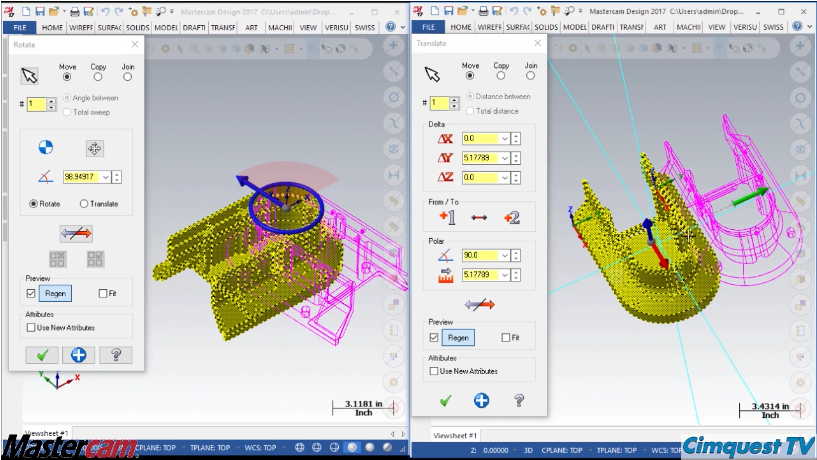Click the define rotation center point icon

click(x=46, y=147)
